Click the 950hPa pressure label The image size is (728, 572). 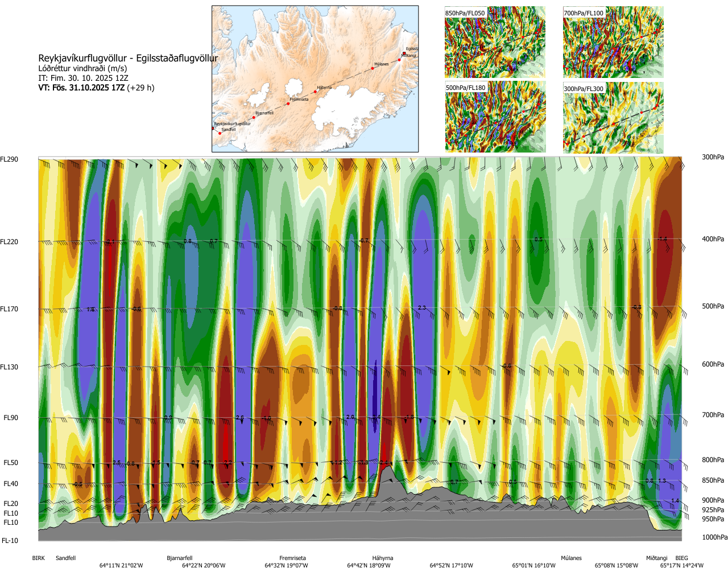point(713,519)
